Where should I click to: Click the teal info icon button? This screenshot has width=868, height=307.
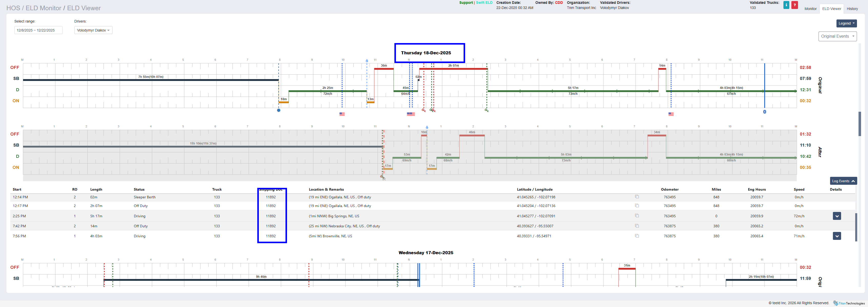(x=786, y=5)
